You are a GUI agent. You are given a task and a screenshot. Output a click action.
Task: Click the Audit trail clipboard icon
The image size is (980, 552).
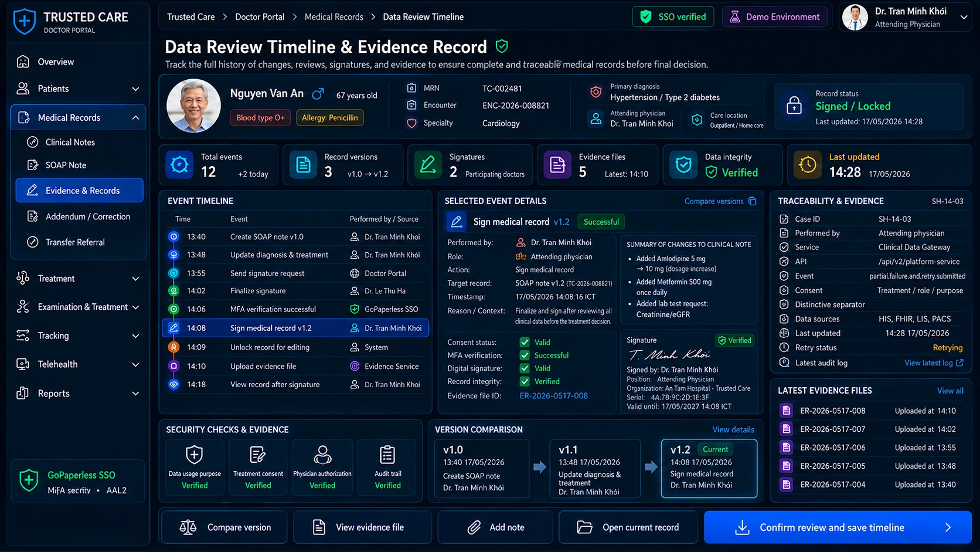tap(387, 455)
